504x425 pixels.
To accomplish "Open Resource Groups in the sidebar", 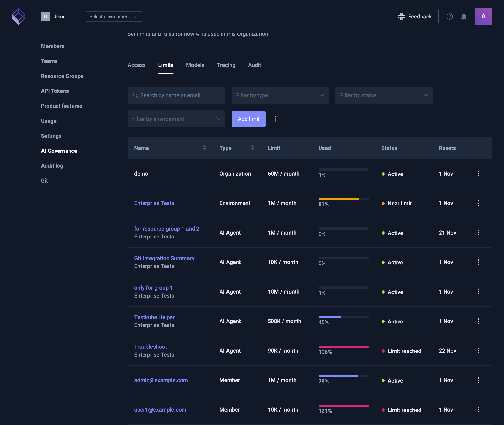I will click(62, 76).
